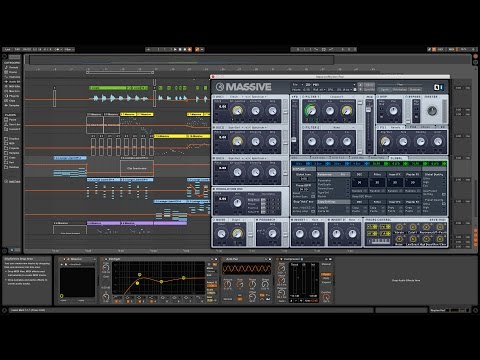This screenshot has height=360, width=480.
Task: Click the Filter 1 Cutoff knob
Action: click(x=311, y=110)
